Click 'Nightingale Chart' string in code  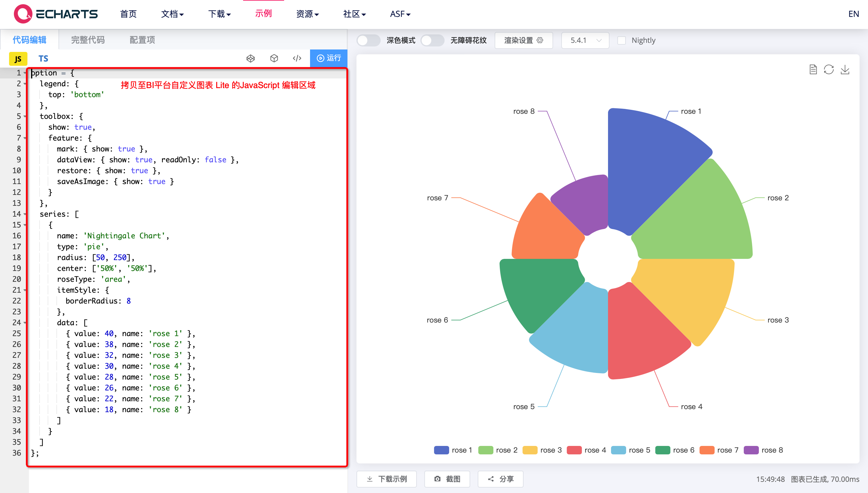coord(124,236)
